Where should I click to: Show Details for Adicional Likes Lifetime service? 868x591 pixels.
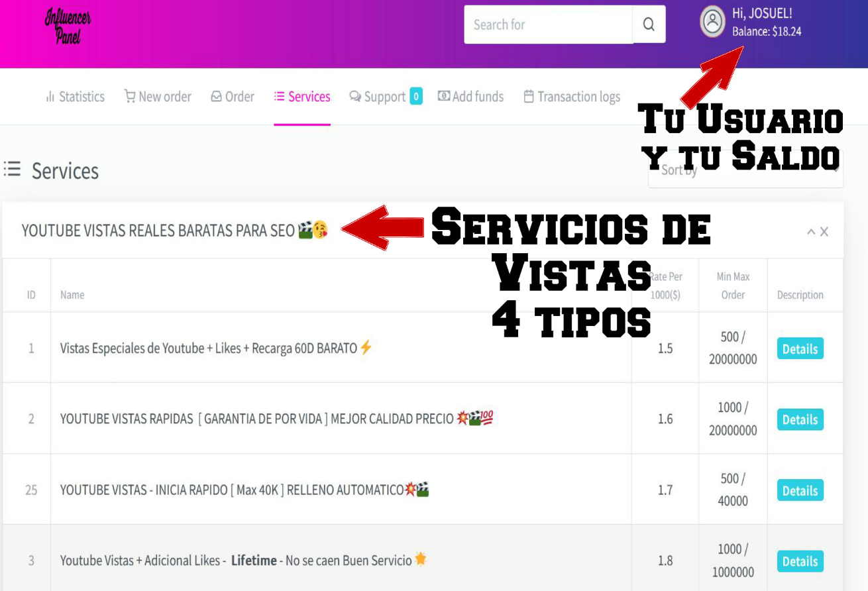(800, 561)
